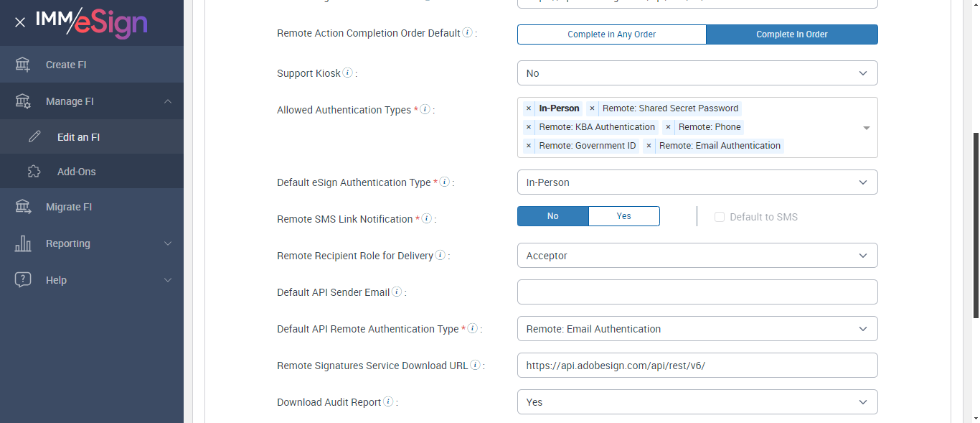Click the Default API Sender Email field
Viewport: 980px width, 423px height.
point(697,292)
